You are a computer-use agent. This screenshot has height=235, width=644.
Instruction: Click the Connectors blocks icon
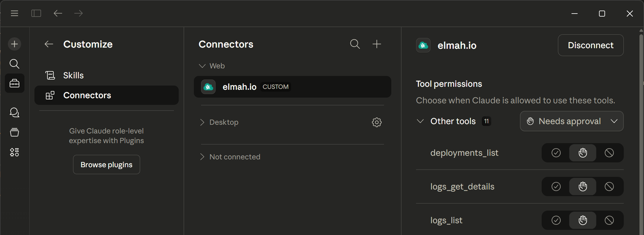[x=50, y=95]
